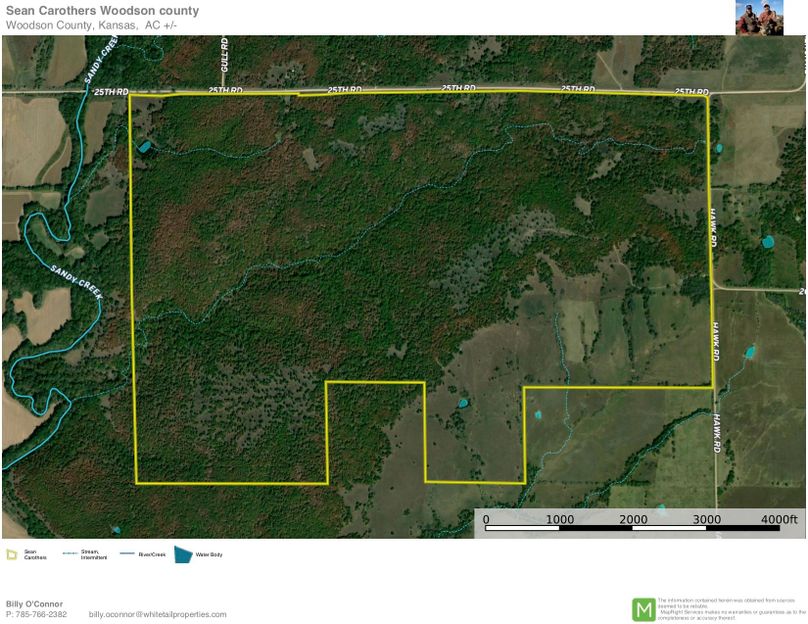This screenshot has width=808, height=624.
Task: Click the Water Body legend symbol
Action: pyautogui.click(x=183, y=553)
